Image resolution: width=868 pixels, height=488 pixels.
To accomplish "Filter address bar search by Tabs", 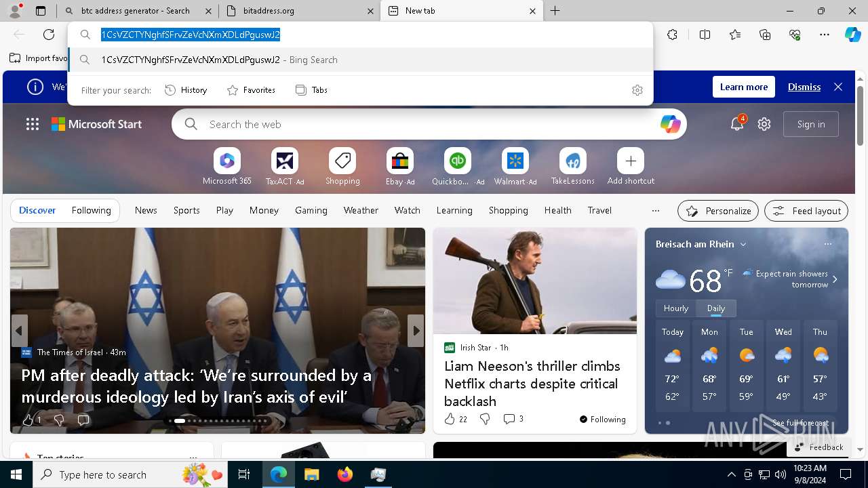I will 311,90.
